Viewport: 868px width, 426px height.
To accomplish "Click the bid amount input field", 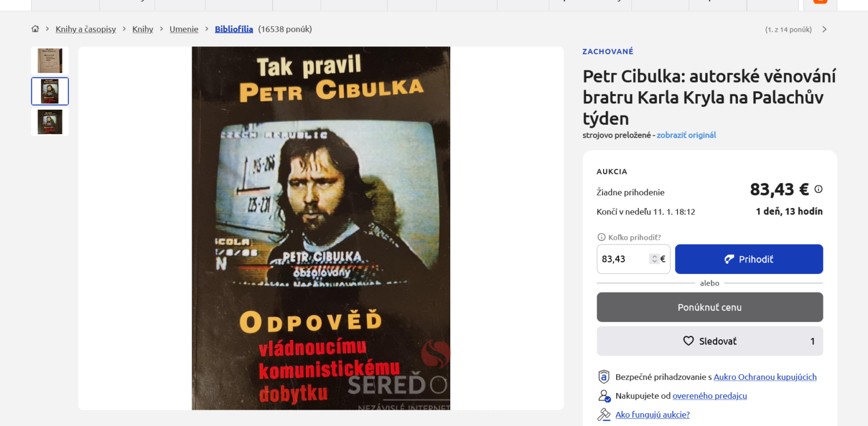I will [x=623, y=259].
